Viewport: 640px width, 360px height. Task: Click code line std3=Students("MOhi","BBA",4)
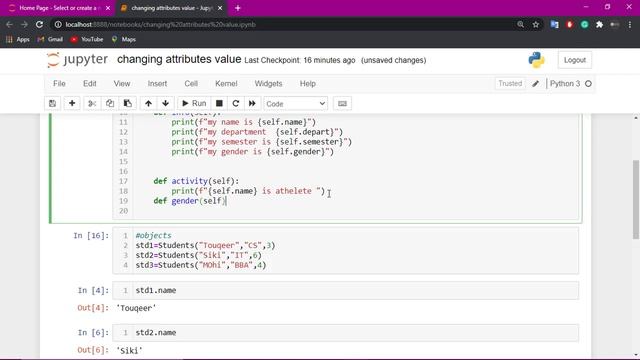tap(201, 265)
